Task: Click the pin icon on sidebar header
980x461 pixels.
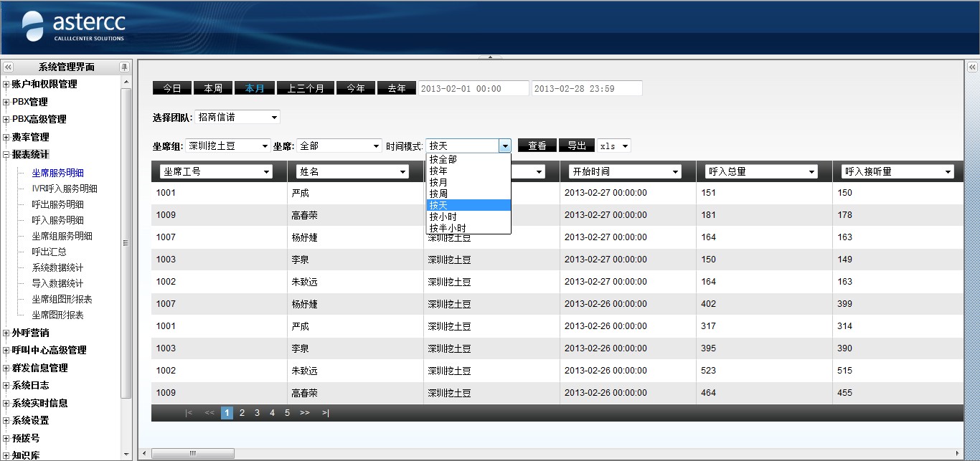Action: coord(124,67)
